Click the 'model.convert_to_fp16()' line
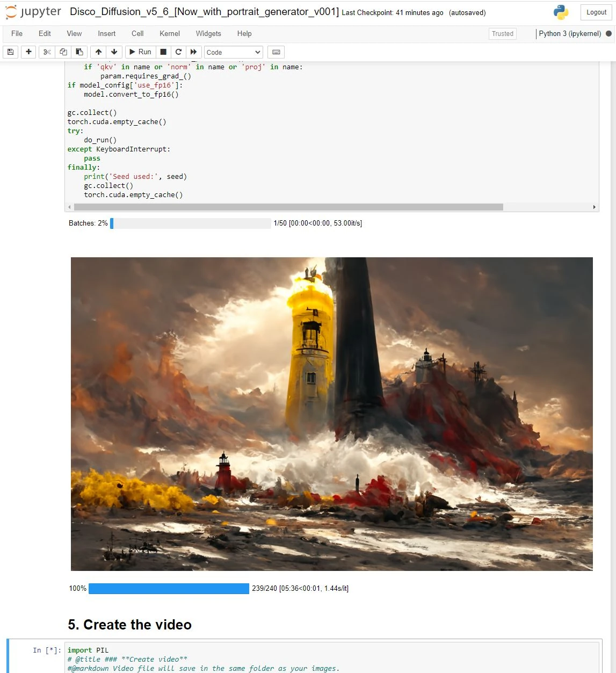Image resolution: width=616 pixels, height=673 pixels. (x=131, y=94)
